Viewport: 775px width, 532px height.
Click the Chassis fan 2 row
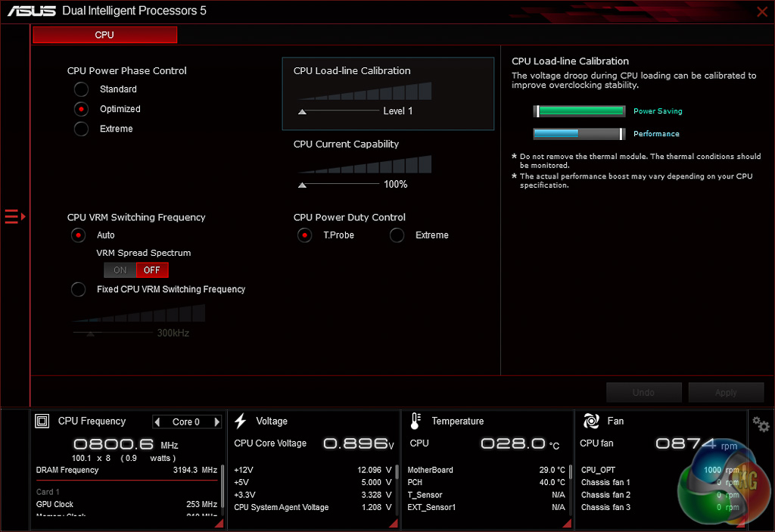point(660,495)
